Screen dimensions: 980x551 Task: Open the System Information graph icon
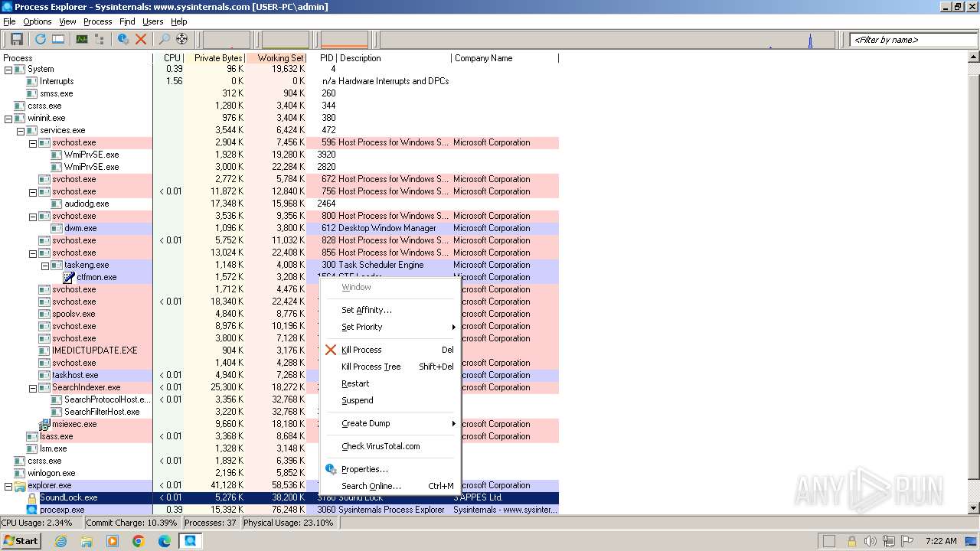81,39
